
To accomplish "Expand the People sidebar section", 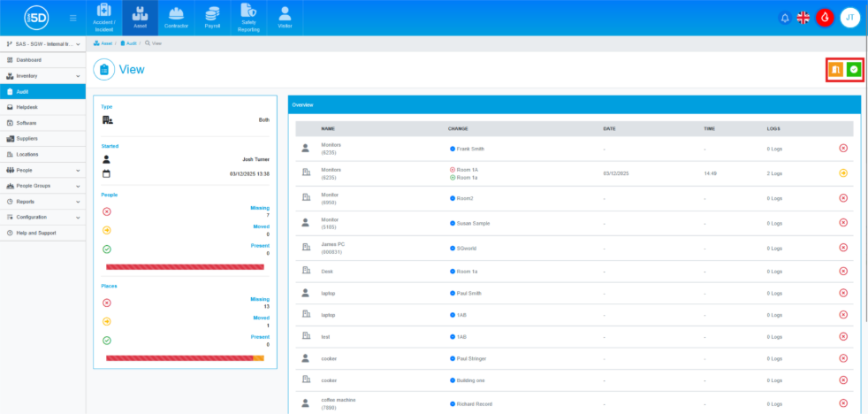I will tap(42, 170).
